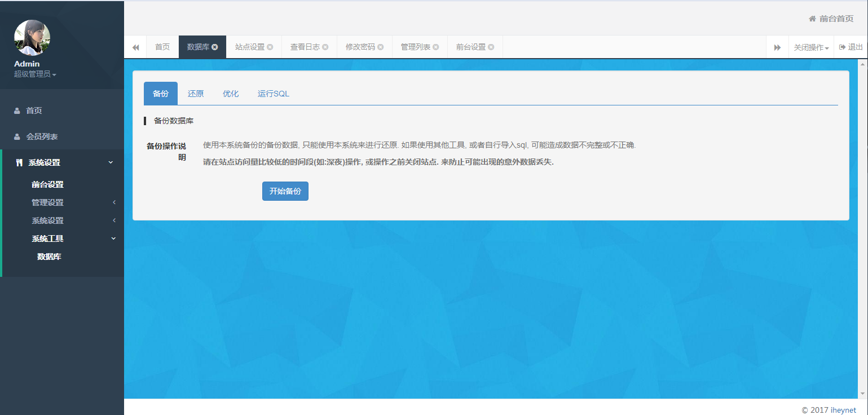The height and width of the screenshot is (415, 868).
Task: Click the double-right arrow in the tab bar
Action: point(777,47)
